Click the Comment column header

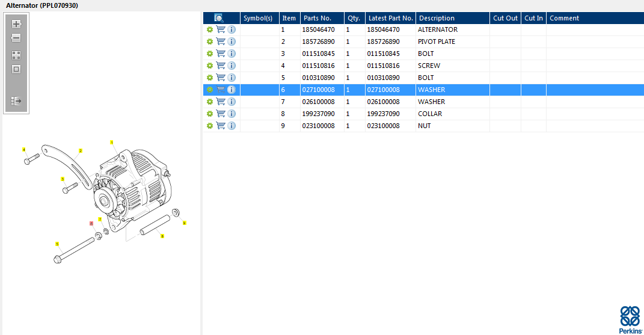coord(595,18)
